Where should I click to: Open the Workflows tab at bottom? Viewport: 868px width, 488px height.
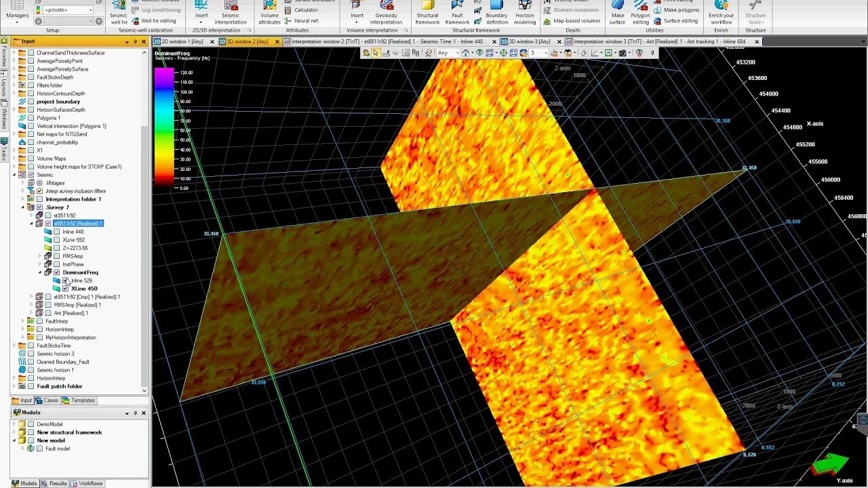[x=87, y=483]
